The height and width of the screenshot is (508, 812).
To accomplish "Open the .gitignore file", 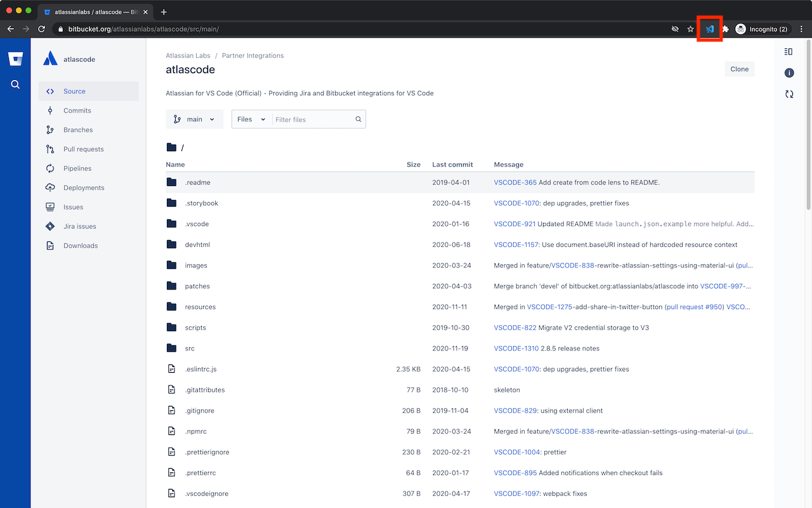I will tap(199, 411).
